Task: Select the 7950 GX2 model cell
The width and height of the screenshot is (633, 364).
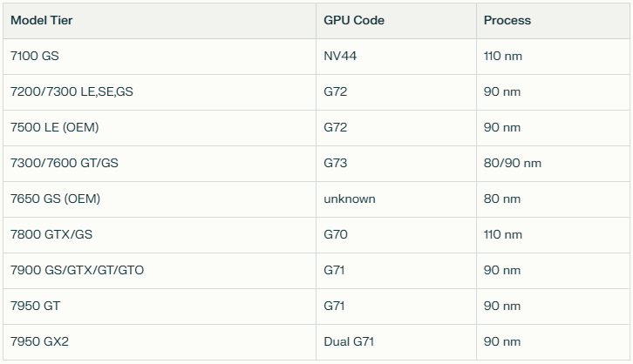Action: (x=38, y=341)
